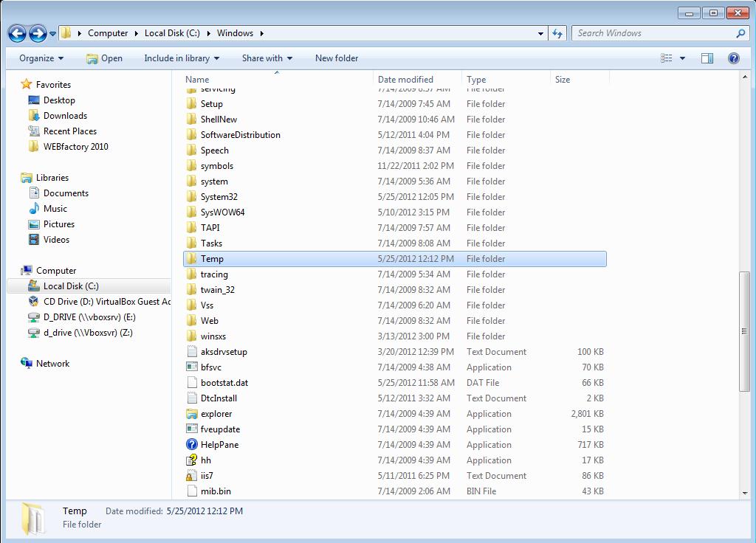Image resolution: width=756 pixels, height=543 pixels.
Task: Open the Share with dropdown
Action: (267, 58)
